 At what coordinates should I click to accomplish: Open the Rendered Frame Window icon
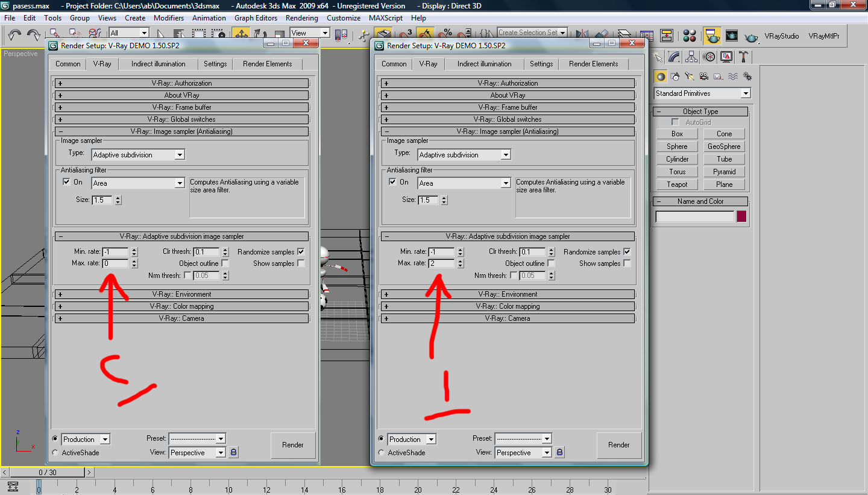click(x=732, y=36)
